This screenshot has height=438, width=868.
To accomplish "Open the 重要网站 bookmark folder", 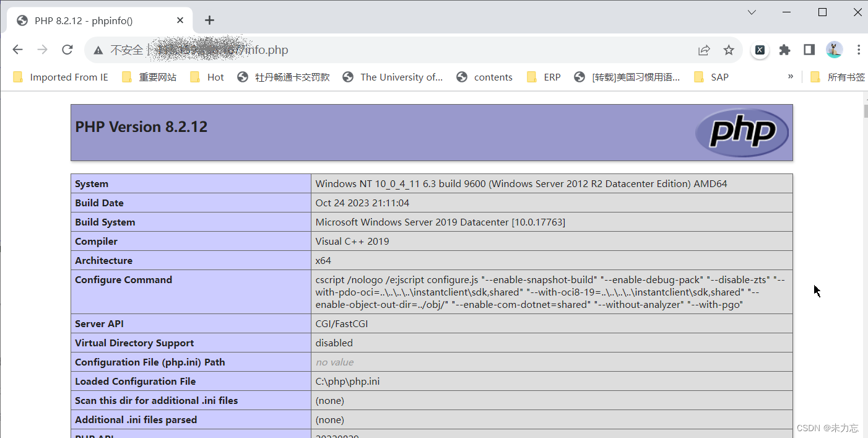I will (x=150, y=77).
